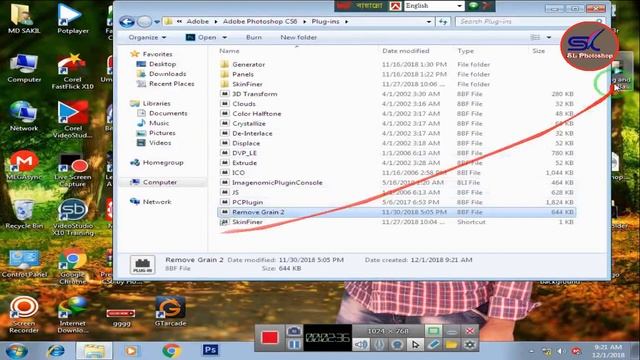Screen dimensions: 640x360
Task: Open Google Chrome from the taskbar
Action: coord(171,351)
